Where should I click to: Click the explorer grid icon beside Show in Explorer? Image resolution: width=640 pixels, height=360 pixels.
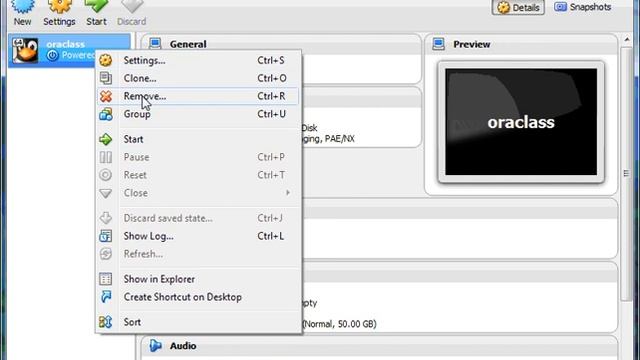106,279
